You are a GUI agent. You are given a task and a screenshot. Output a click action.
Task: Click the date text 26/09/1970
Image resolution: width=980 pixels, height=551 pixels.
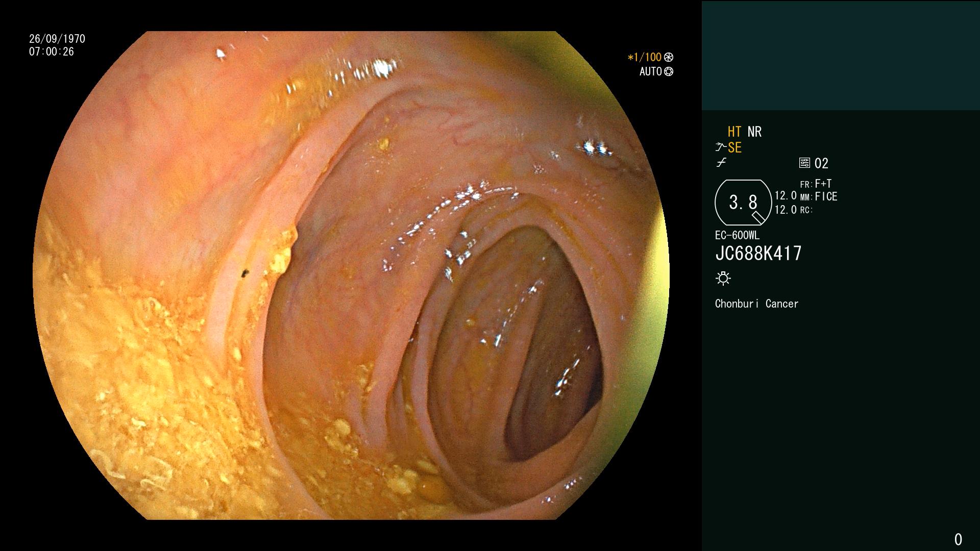57,39
